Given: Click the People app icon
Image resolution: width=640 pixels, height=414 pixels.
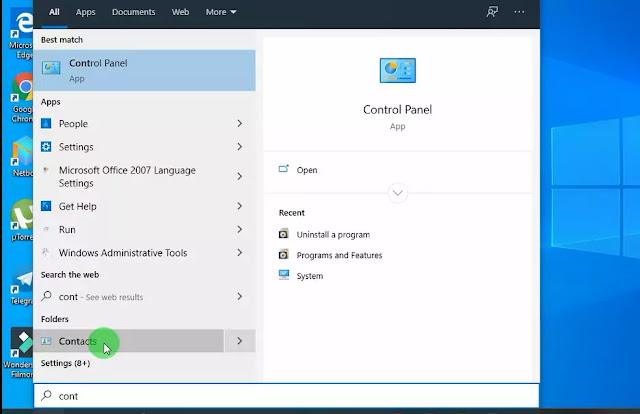Looking at the screenshot, I should click(46, 123).
